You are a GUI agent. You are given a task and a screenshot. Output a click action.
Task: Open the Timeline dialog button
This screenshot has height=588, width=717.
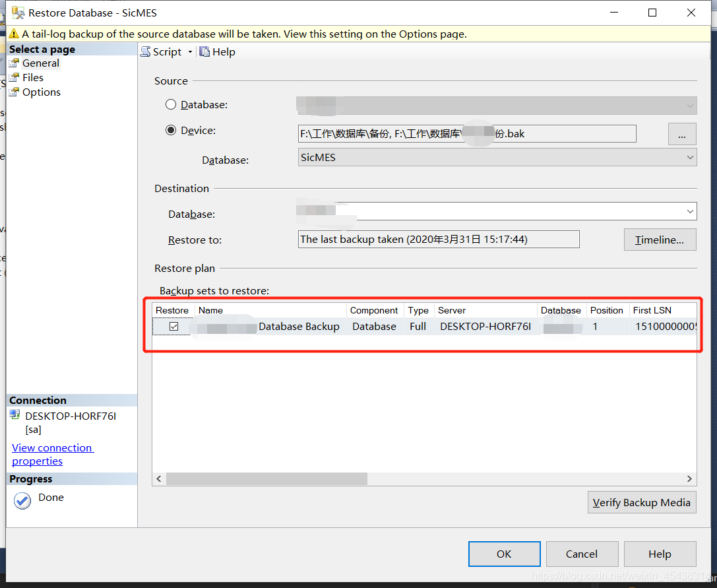[x=660, y=240]
